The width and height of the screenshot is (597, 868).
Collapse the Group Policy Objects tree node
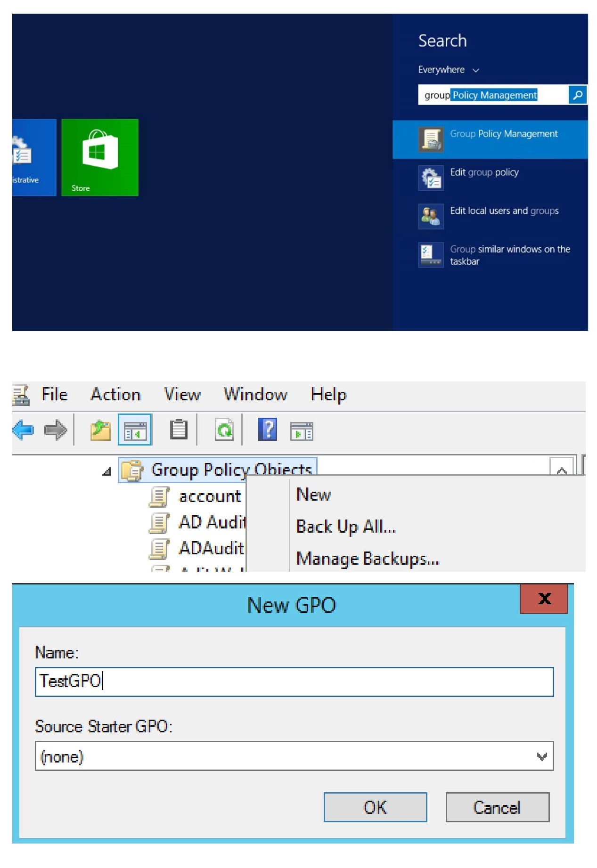click(107, 471)
